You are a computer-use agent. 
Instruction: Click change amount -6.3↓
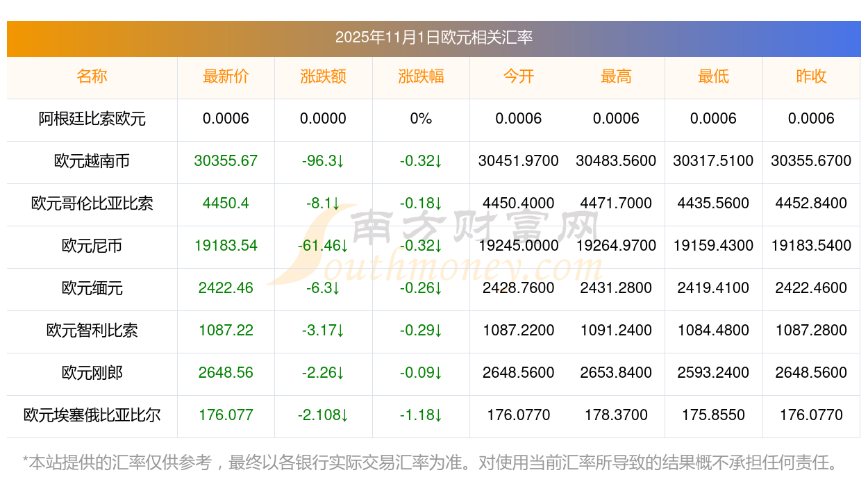point(323,288)
